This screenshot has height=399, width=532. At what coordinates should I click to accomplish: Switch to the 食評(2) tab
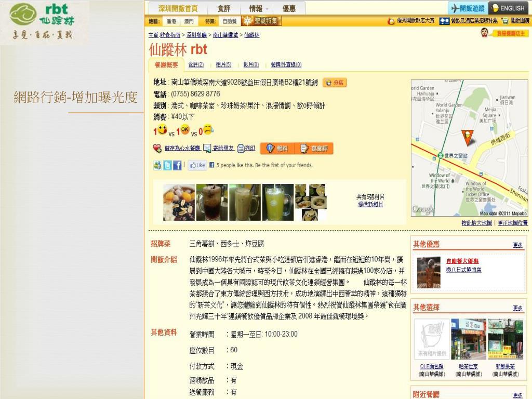(196, 64)
